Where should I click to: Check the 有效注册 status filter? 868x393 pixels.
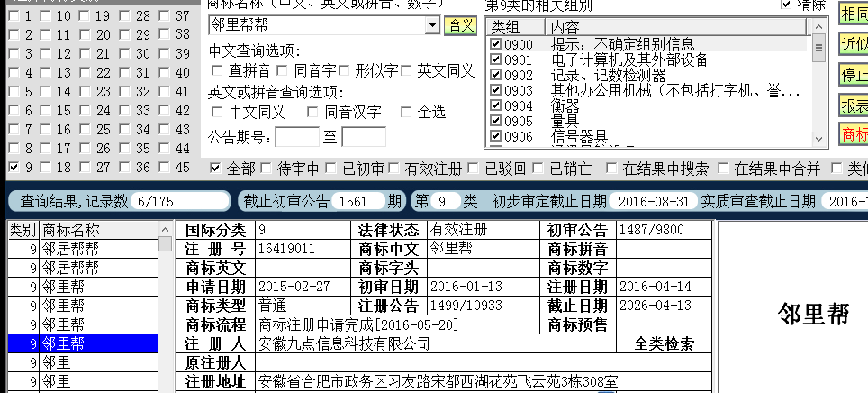click(x=393, y=169)
